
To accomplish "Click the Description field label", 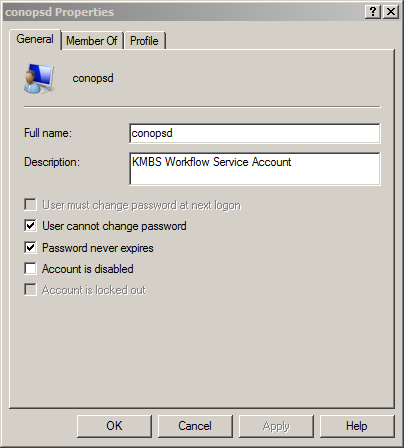I will click(52, 162).
